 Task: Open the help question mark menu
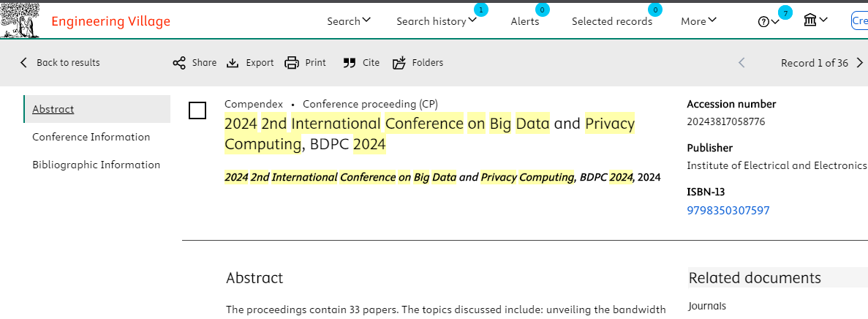click(769, 22)
